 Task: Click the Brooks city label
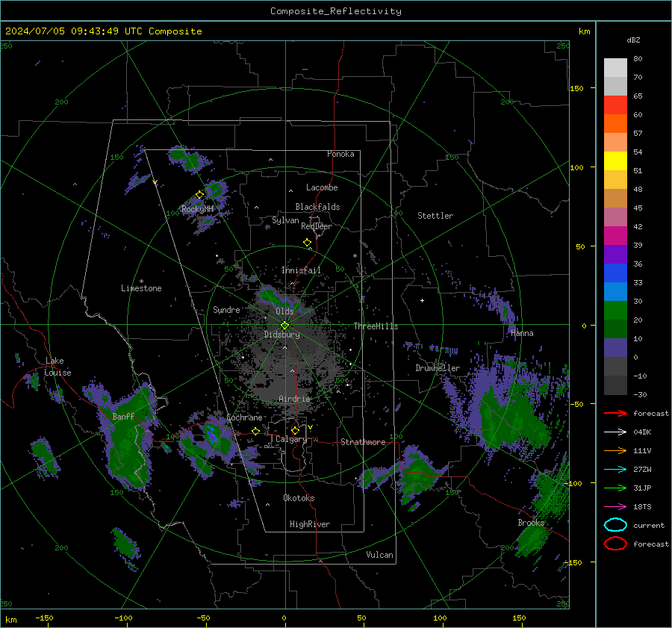531,523
